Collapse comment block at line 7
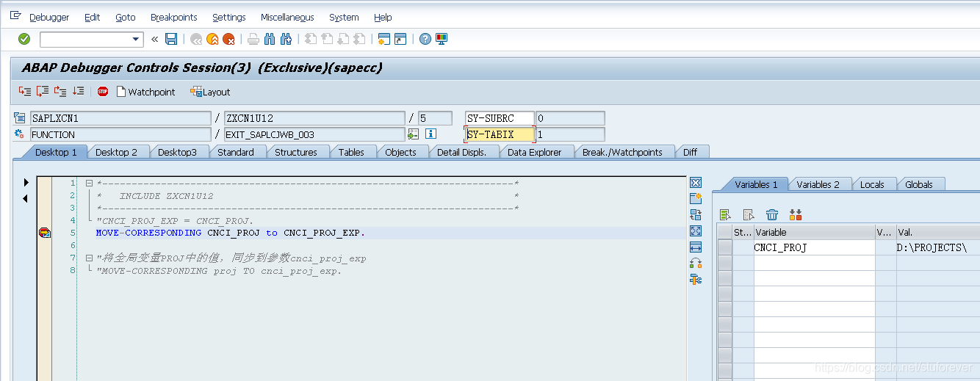The height and width of the screenshot is (381, 980). (89, 258)
